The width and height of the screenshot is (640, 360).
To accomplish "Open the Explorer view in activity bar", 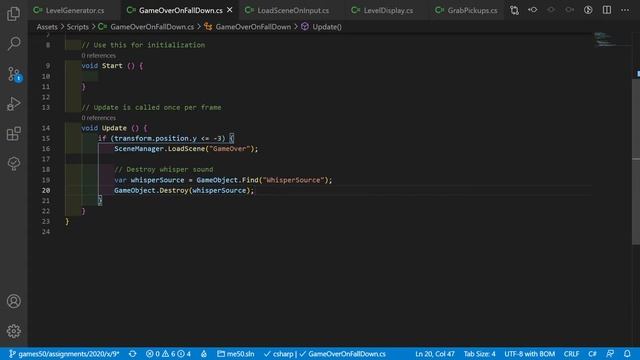I will point(13,14).
